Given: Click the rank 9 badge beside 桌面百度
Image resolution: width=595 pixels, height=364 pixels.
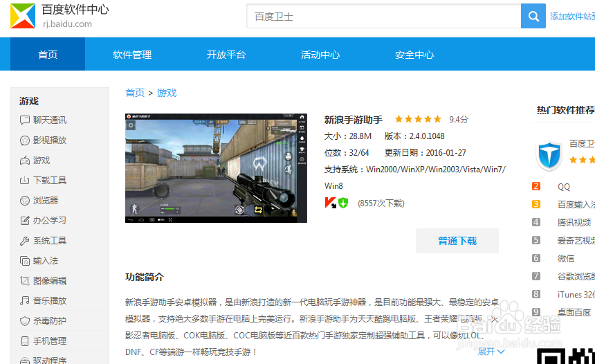Looking at the screenshot, I should (x=535, y=312).
